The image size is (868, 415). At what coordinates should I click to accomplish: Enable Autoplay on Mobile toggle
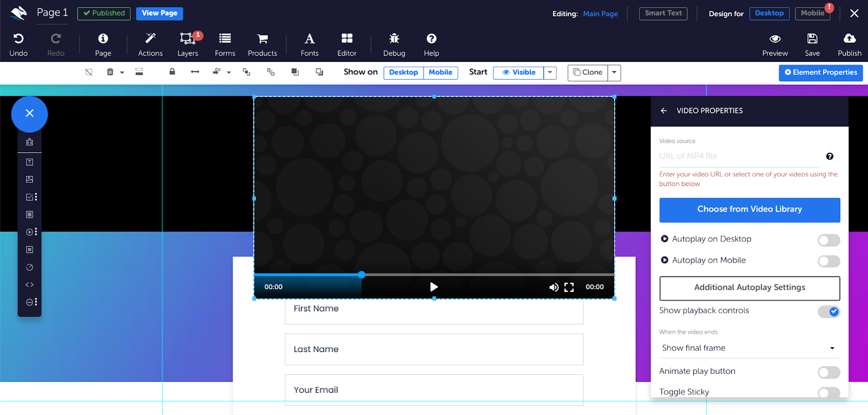point(828,261)
